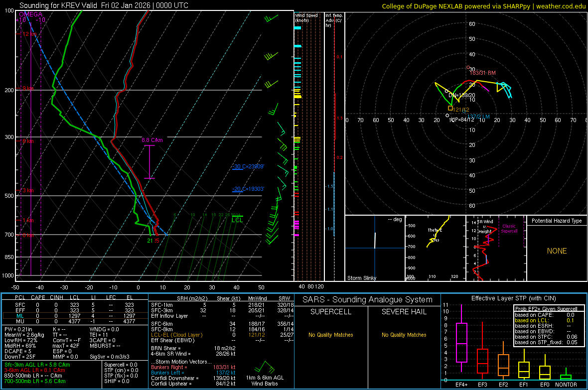The width and height of the screenshot is (588, 390).
Task: Click the SEVERE HAIL column header
Action: 404,312
